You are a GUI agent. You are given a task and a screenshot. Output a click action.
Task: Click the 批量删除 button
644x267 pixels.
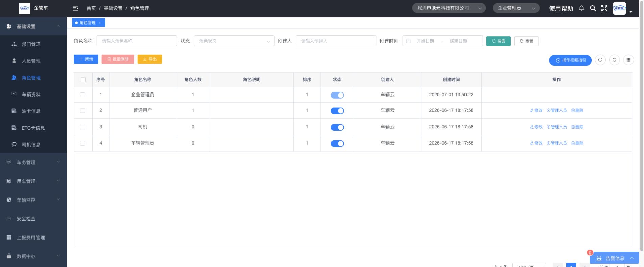118,59
